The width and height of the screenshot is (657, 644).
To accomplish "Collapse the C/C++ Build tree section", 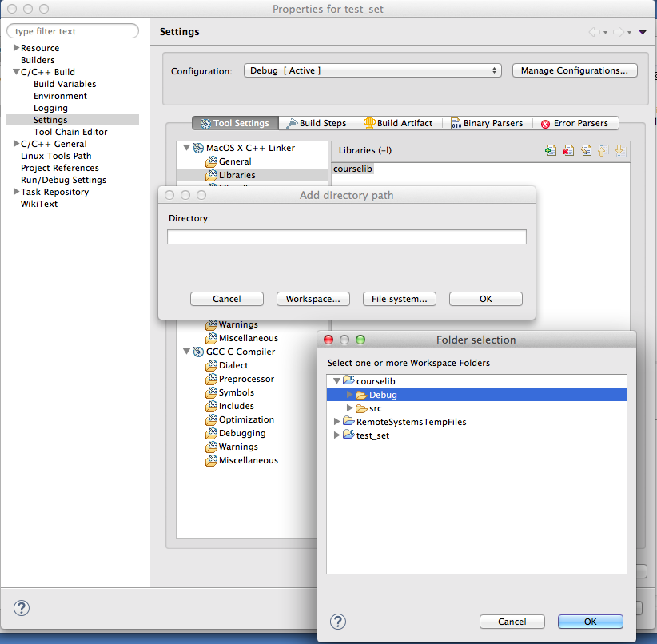I will point(15,71).
